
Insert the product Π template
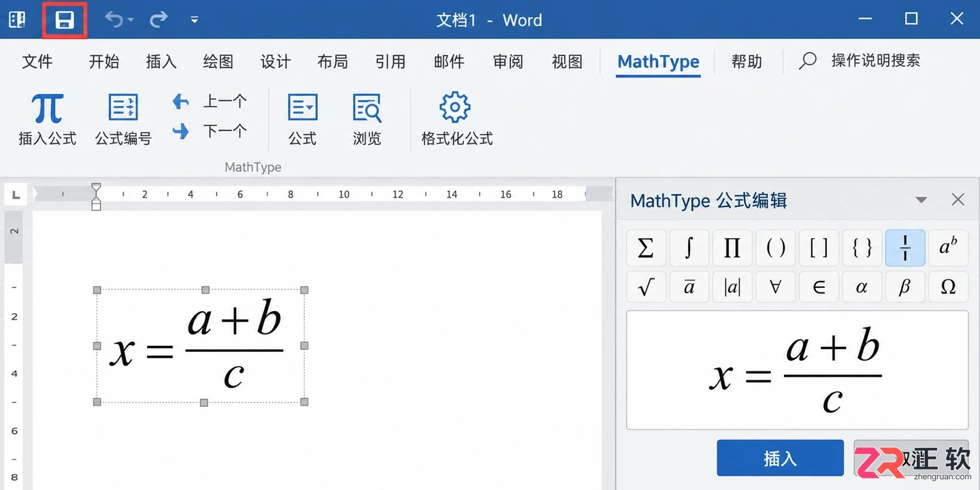click(732, 248)
